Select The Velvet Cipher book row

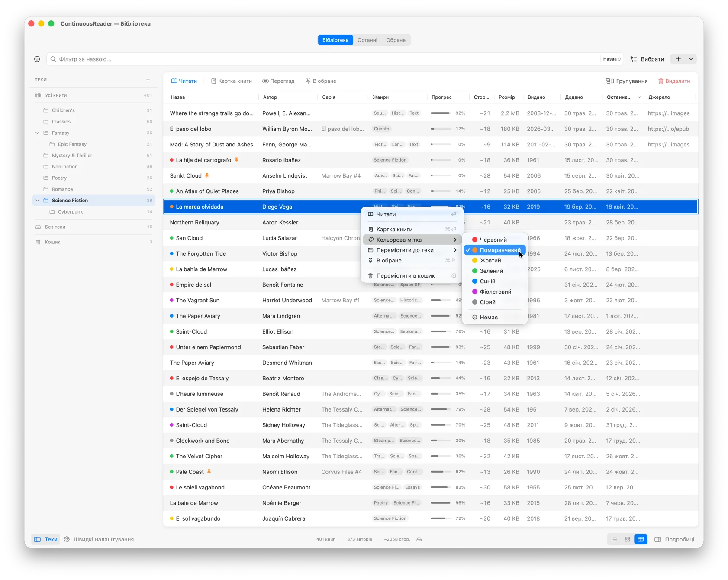click(431, 456)
